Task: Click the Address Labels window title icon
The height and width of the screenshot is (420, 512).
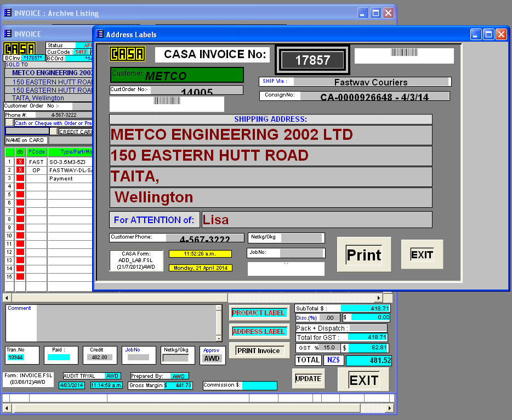Action: click(x=100, y=34)
